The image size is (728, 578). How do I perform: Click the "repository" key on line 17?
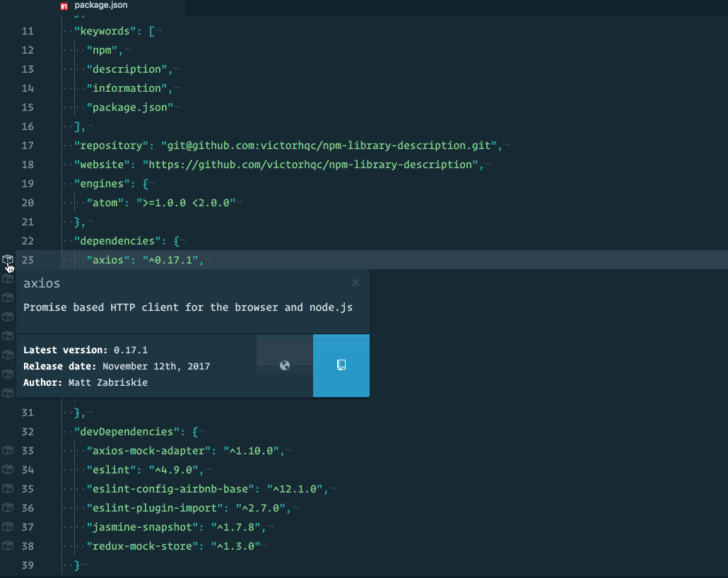(112, 146)
